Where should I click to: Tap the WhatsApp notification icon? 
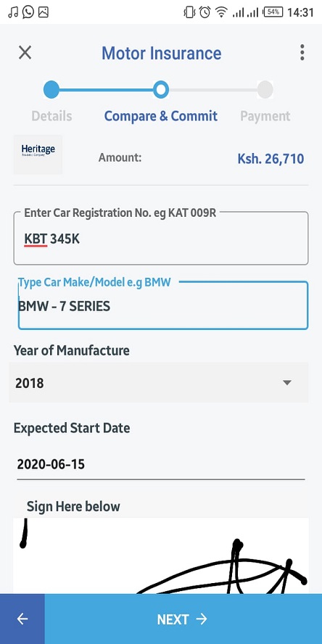[x=28, y=12]
